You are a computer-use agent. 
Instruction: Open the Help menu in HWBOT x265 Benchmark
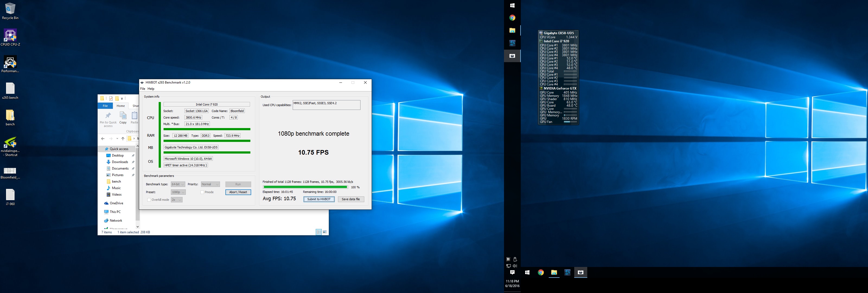coord(151,89)
